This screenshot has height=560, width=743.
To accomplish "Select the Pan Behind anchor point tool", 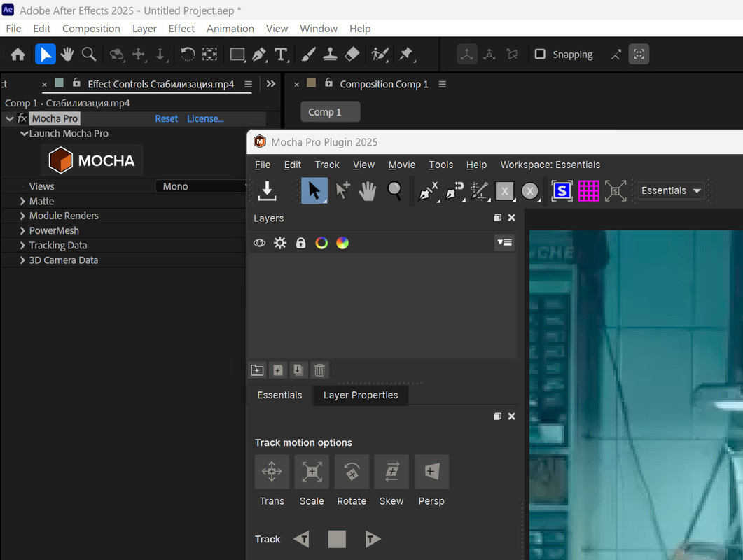I will (209, 54).
